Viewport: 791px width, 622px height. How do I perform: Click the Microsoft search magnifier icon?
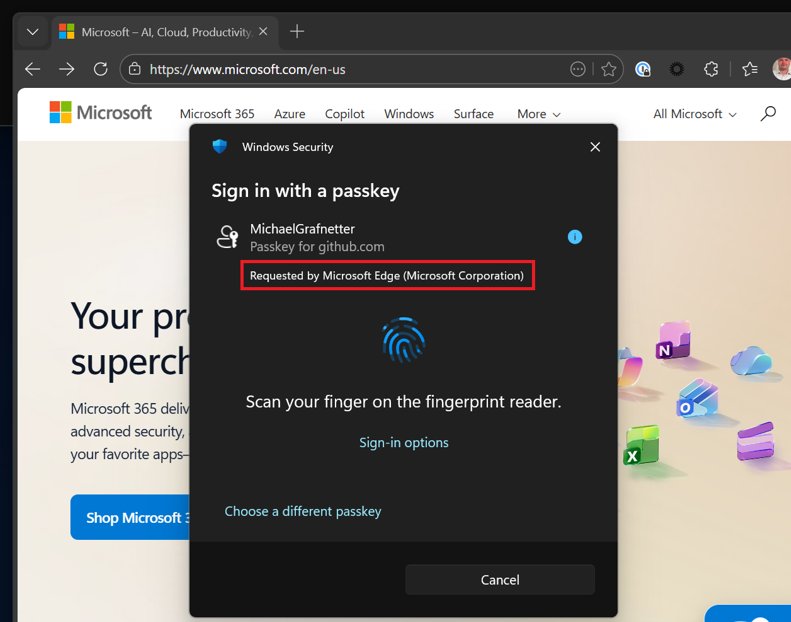click(x=768, y=114)
